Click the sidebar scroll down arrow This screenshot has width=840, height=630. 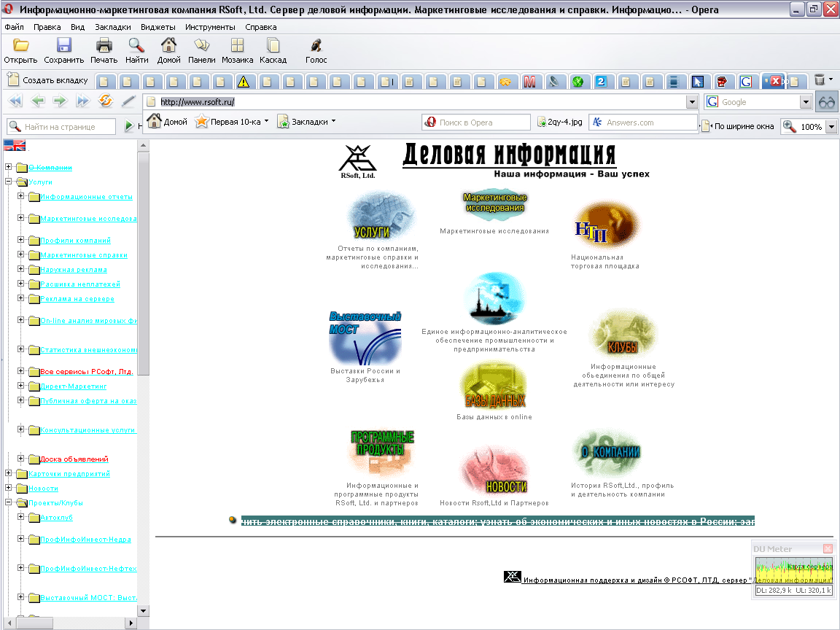[143, 611]
